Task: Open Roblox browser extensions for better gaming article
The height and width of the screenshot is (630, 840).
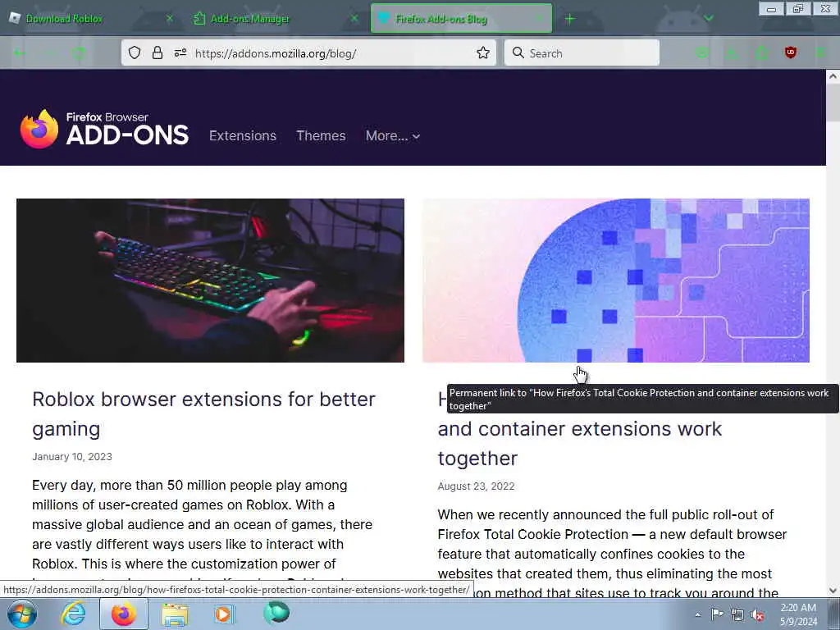Action: pyautogui.click(x=203, y=413)
